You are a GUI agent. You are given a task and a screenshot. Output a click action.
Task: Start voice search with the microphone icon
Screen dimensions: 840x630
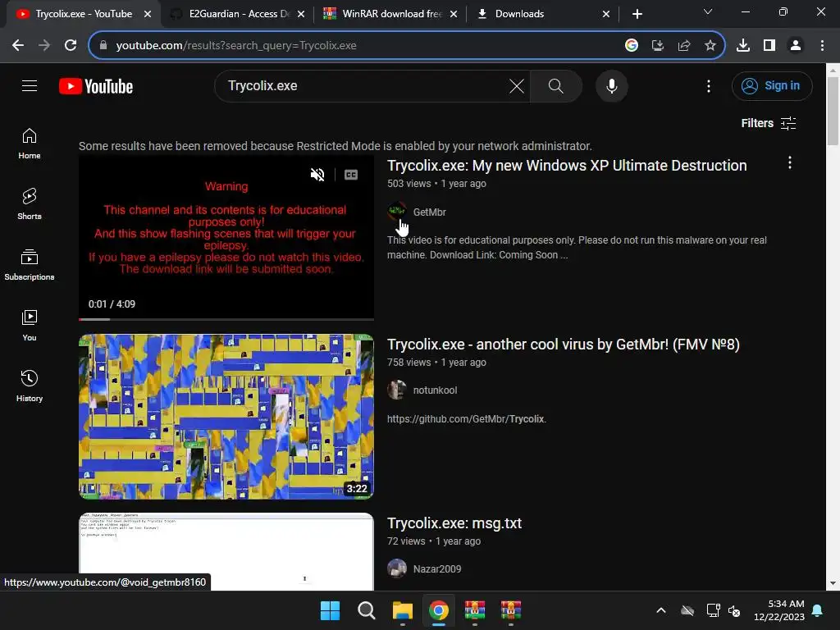611,85
